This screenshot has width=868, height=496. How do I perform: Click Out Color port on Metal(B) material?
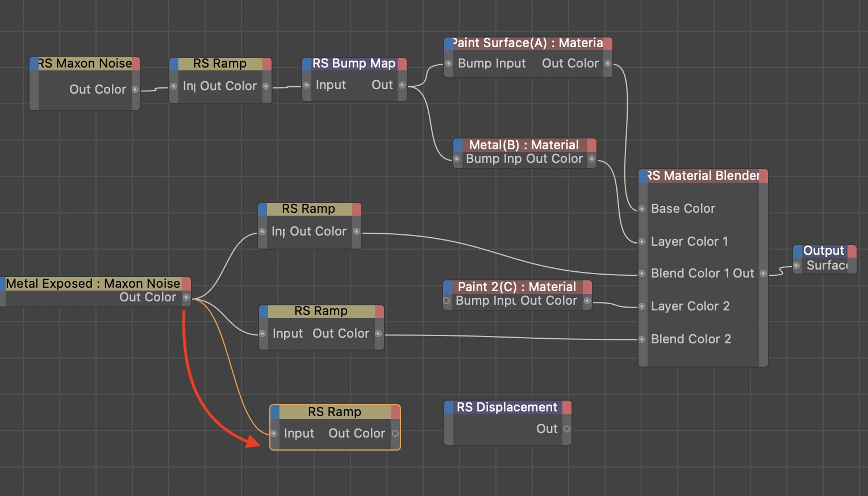point(592,159)
